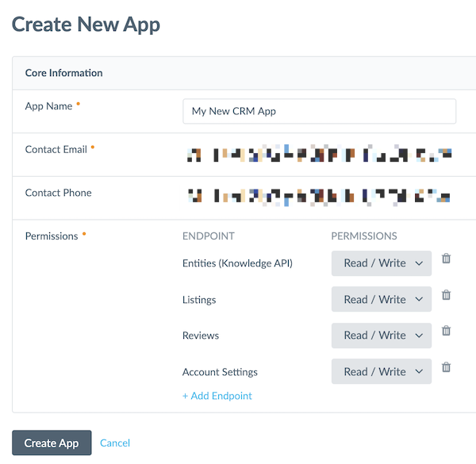Focus the App Name text field
The image size is (476, 464).
pos(319,111)
